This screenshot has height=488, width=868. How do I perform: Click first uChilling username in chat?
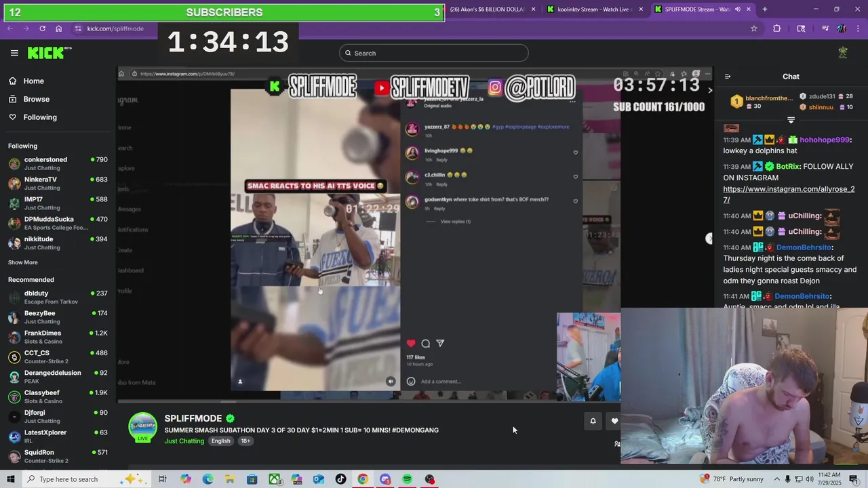pos(805,216)
